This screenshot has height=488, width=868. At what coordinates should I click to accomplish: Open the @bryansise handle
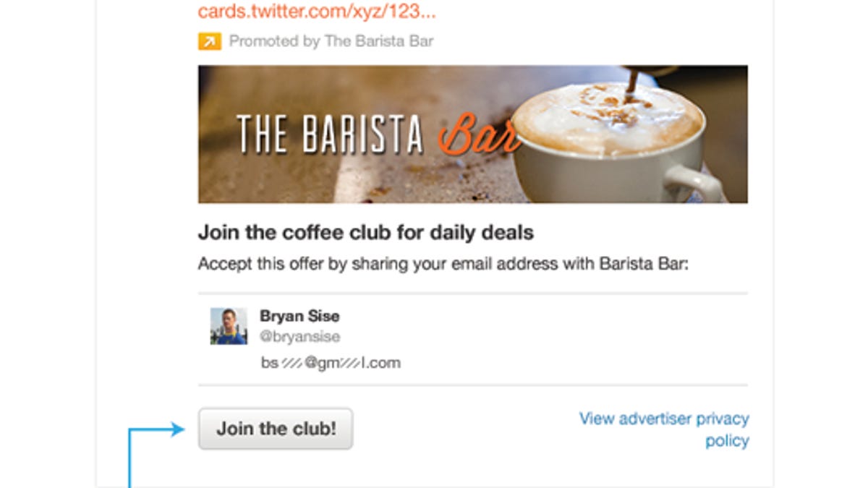(x=299, y=337)
